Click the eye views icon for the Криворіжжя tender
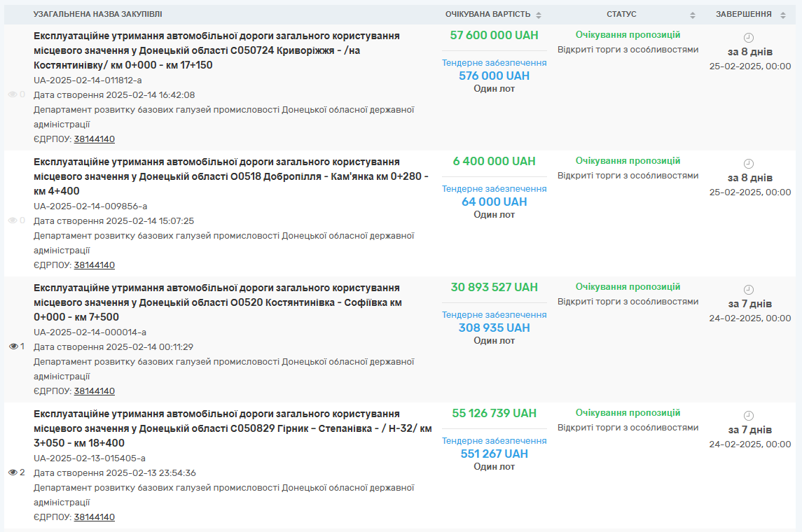This screenshot has height=532, width=802. pos(13,94)
